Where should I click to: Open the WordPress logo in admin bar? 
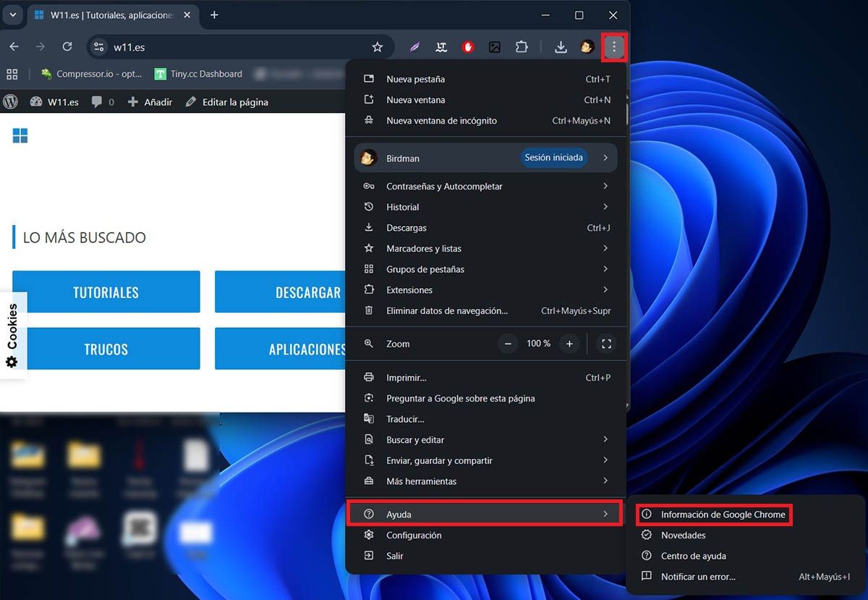tap(10, 102)
